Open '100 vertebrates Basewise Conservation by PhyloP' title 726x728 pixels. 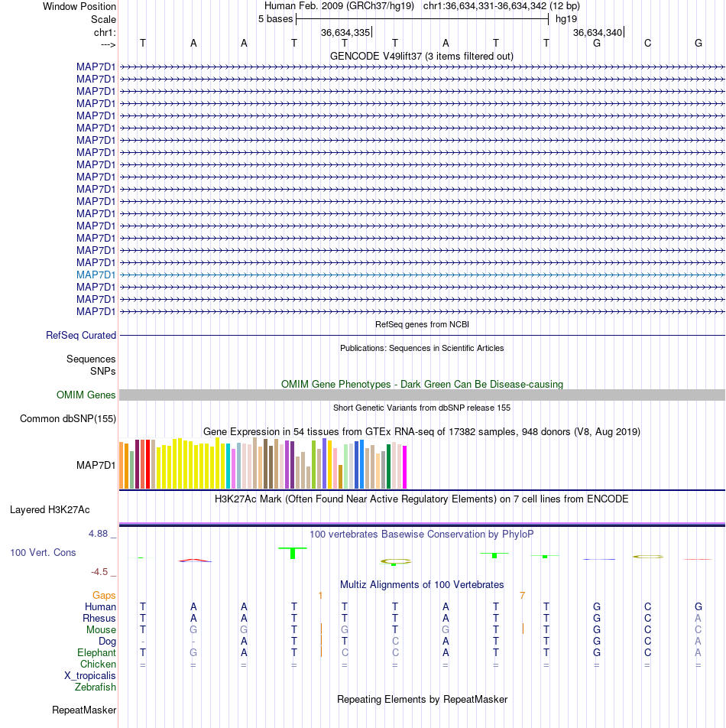coord(422,535)
